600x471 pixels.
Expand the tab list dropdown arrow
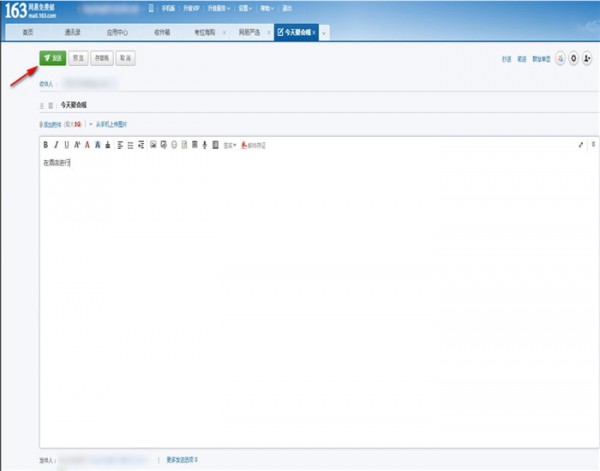[x=324, y=33]
